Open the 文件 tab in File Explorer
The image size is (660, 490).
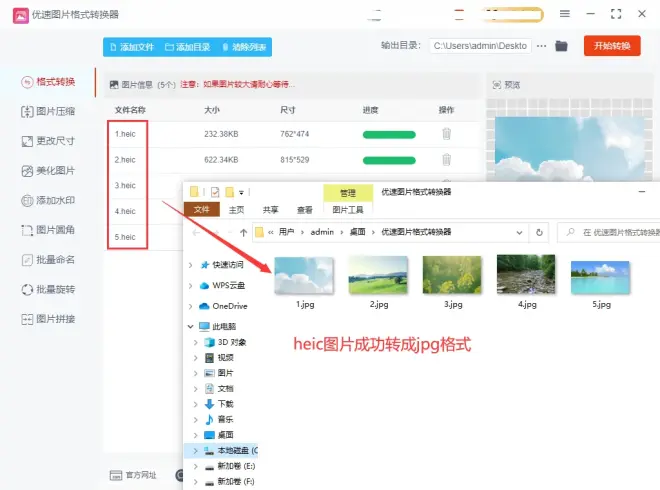click(x=202, y=209)
